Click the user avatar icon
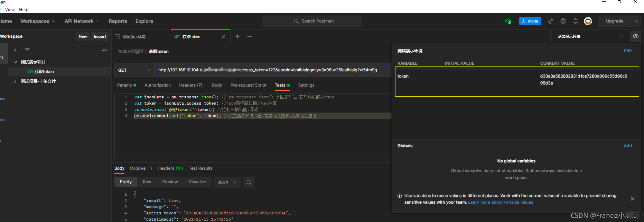Screen dimensions: 644x222 click(x=588, y=21)
